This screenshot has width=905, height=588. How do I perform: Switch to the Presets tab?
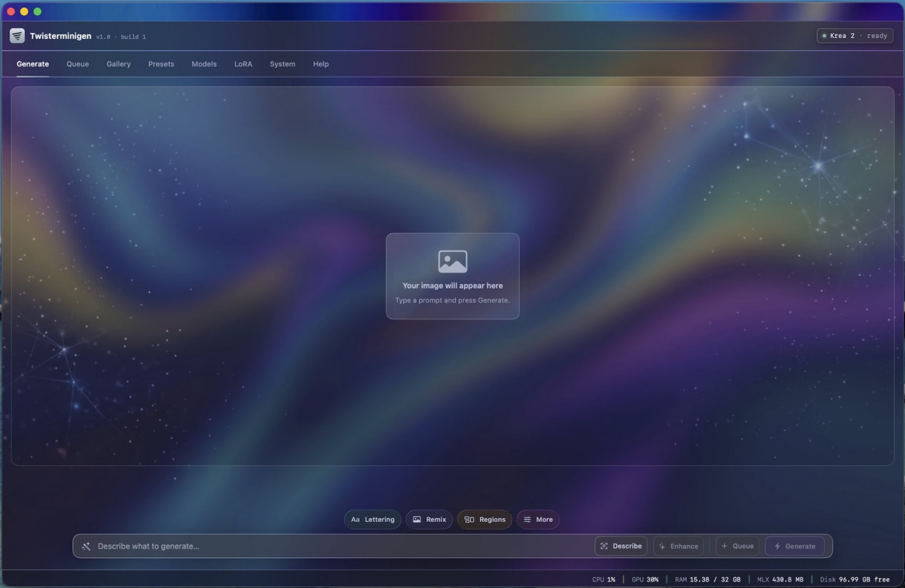161,64
